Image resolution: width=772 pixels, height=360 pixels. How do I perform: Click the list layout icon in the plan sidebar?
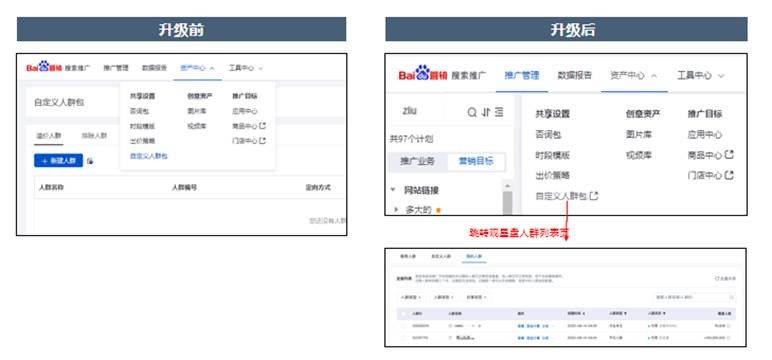click(x=499, y=113)
